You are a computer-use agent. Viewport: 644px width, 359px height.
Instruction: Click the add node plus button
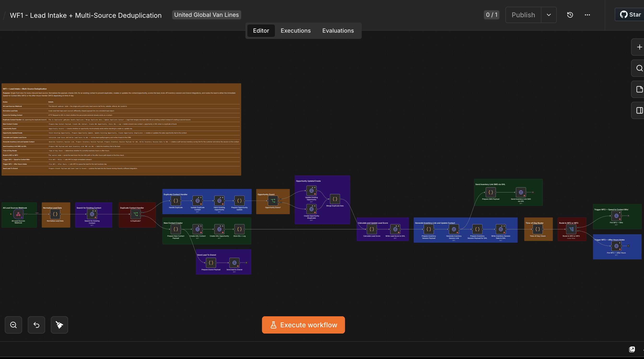pos(639,47)
